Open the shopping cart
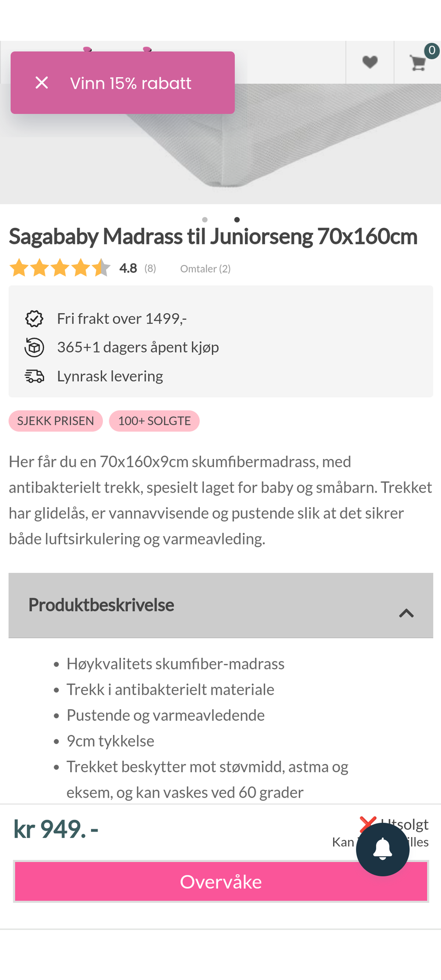 (x=418, y=62)
